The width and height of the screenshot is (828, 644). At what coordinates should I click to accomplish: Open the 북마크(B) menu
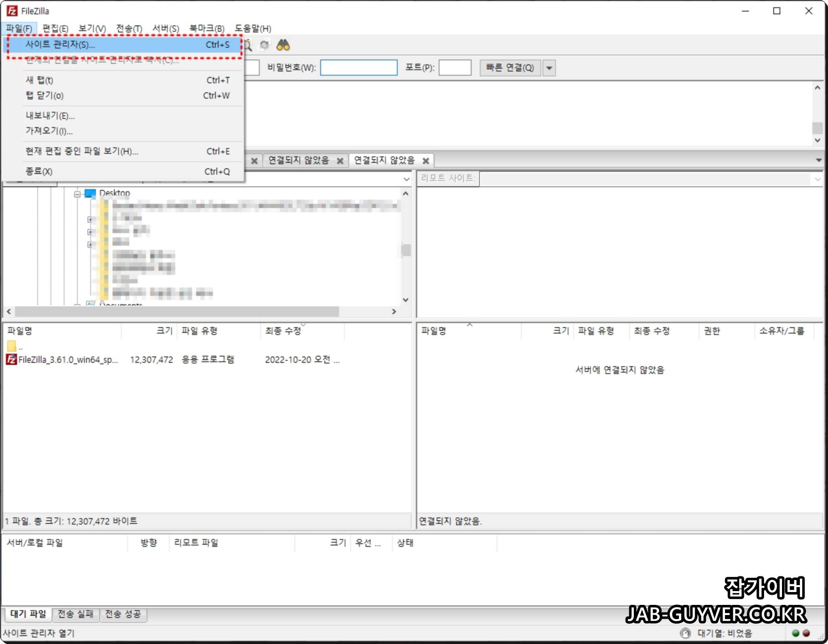[x=207, y=29]
